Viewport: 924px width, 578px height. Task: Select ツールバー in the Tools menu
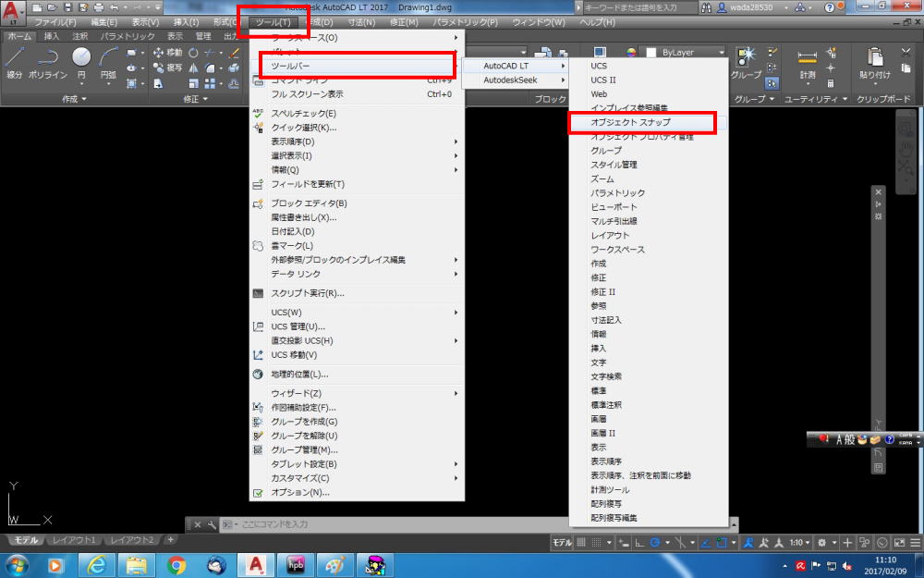click(x=357, y=66)
